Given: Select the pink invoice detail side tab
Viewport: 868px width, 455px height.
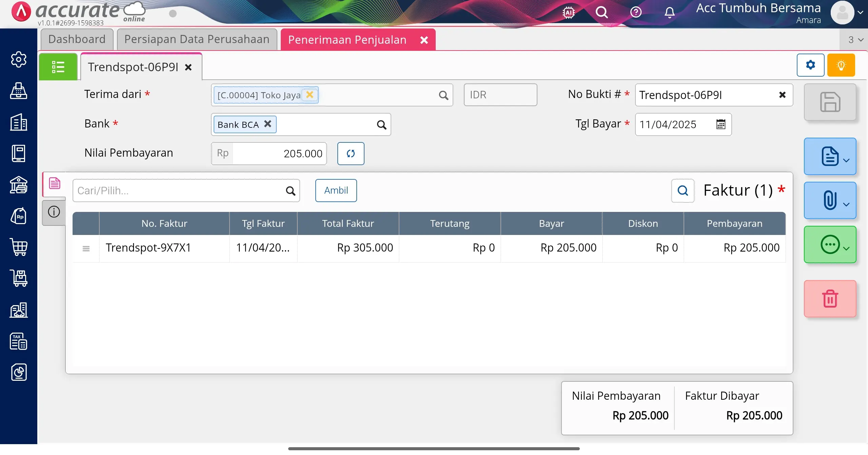Looking at the screenshot, I should tap(54, 183).
